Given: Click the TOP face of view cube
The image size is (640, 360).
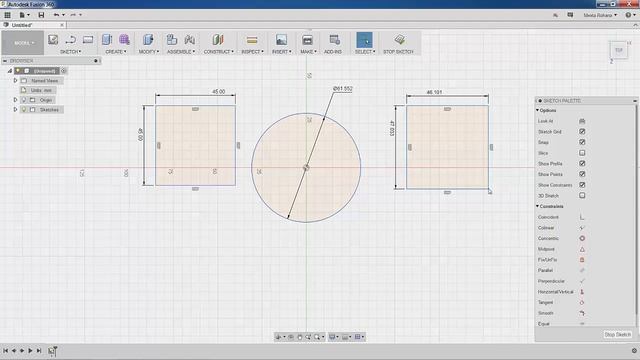Looking at the screenshot, I should click(619, 50).
